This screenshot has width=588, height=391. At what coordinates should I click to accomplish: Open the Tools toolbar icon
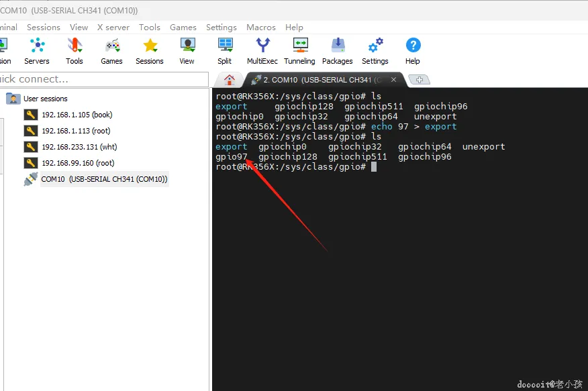click(x=75, y=46)
